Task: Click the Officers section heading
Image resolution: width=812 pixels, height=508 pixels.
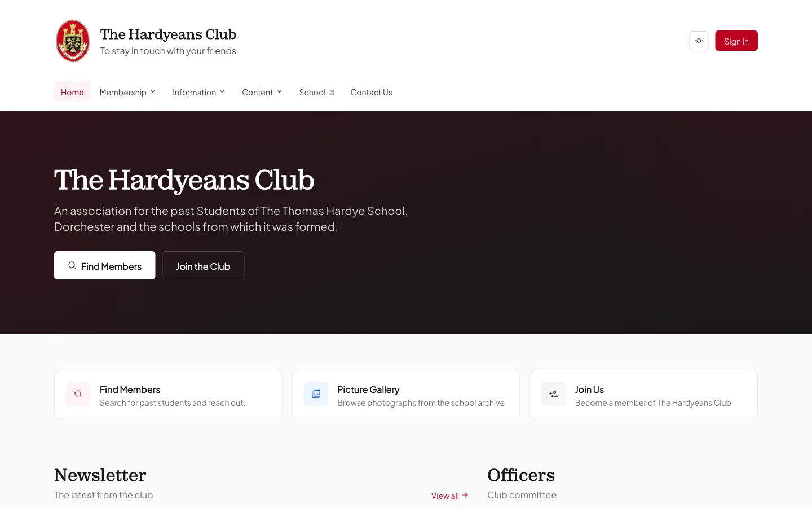Action: pyautogui.click(x=521, y=475)
